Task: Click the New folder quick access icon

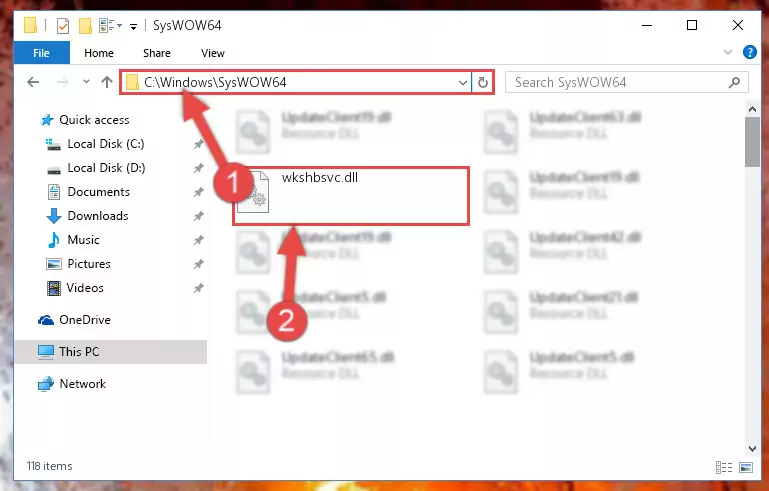Action: (85, 26)
